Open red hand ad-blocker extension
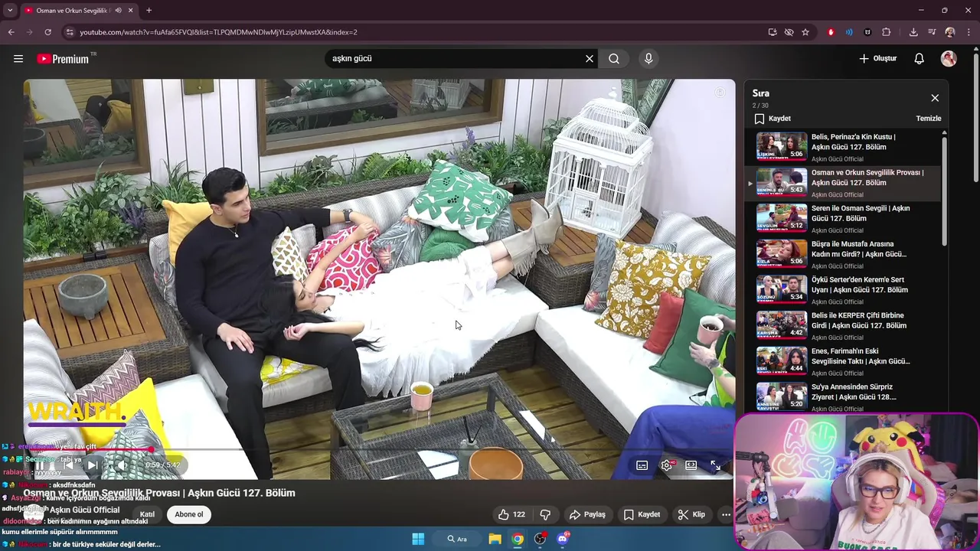This screenshot has width=980, height=551. coord(831,32)
